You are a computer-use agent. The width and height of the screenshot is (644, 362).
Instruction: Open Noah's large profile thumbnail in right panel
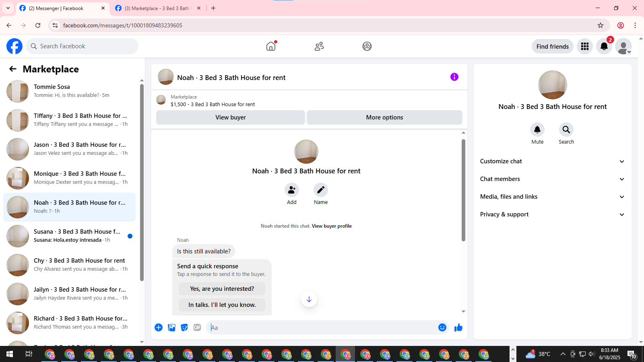tap(553, 85)
